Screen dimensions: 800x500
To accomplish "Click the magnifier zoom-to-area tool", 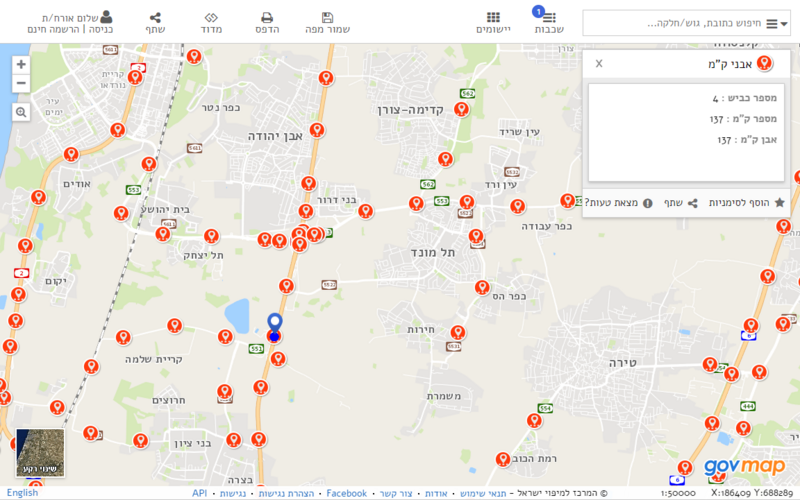I will coord(21,112).
